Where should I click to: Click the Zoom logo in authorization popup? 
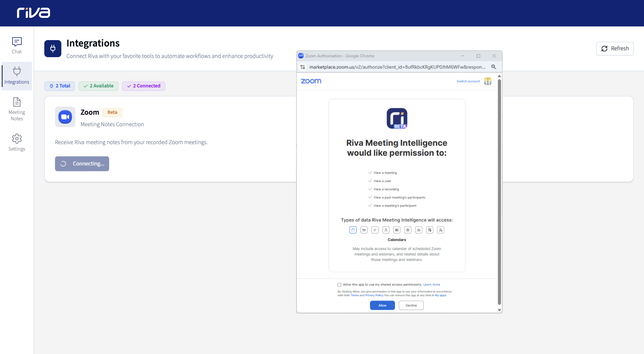click(x=311, y=81)
